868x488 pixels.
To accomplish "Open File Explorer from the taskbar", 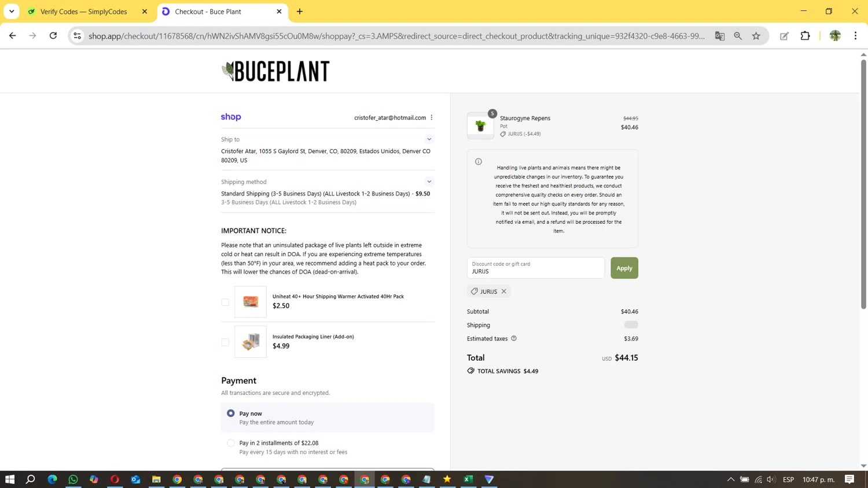I will click(x=156, y=479).
